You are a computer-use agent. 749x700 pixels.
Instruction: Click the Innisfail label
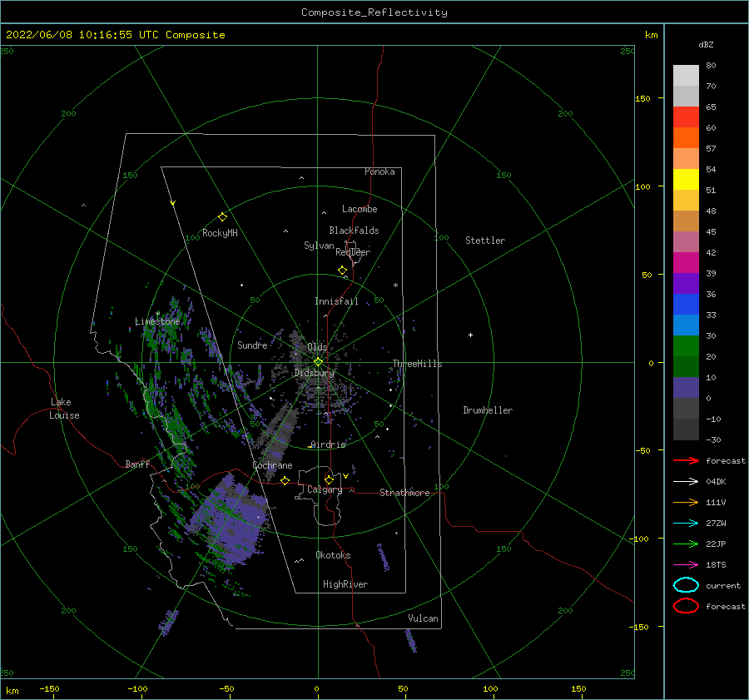click(336, 301)
